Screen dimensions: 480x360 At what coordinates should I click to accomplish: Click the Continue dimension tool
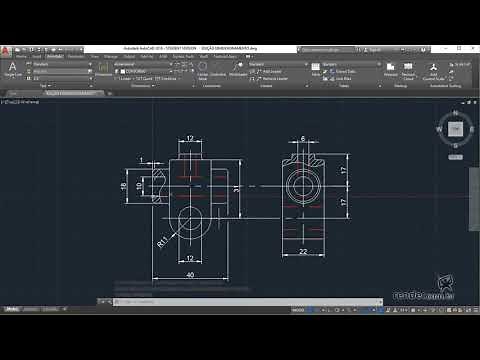coord(165,79)
